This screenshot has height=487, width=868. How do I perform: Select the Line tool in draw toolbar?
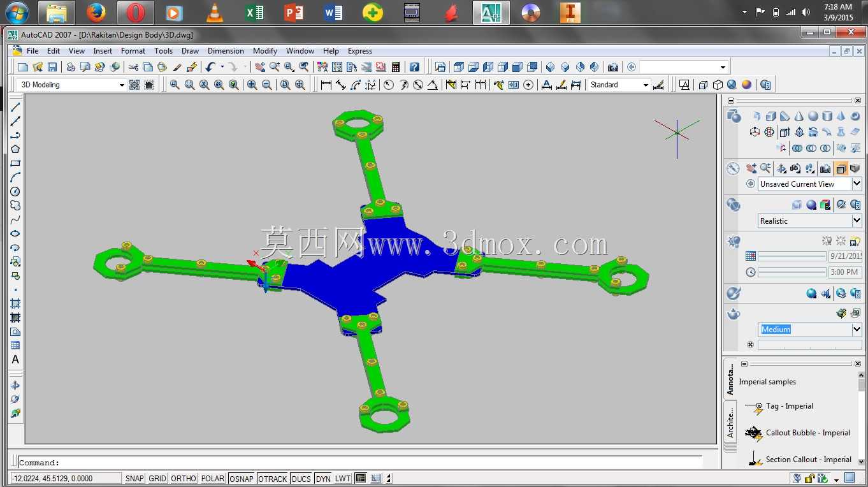click(15, 107)
